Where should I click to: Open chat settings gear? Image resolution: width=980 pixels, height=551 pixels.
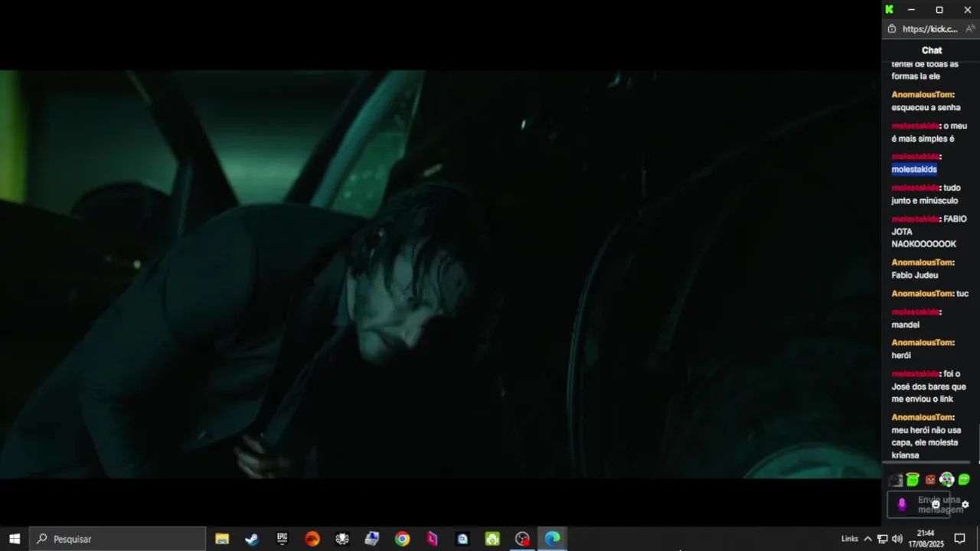(965, 504)
